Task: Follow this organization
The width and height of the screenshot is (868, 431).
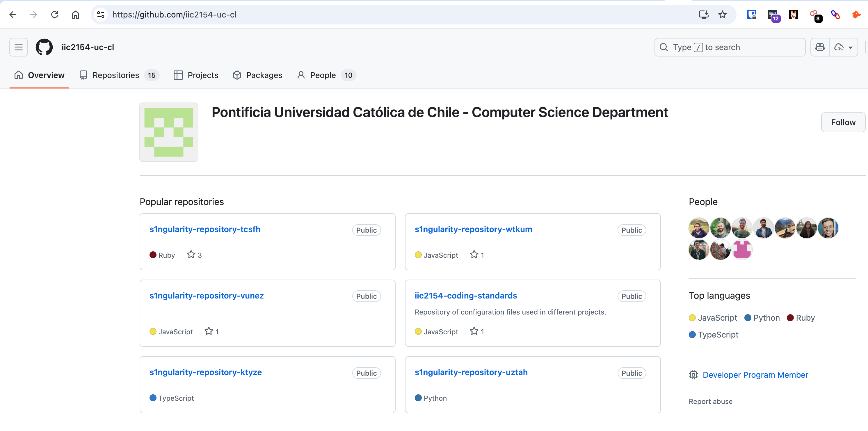Action: pyautogui.click(x=843, y=122)
